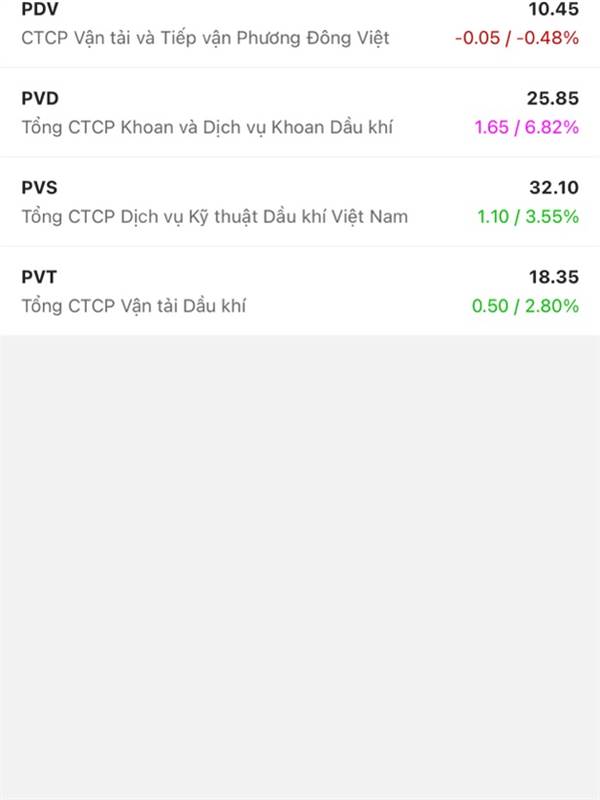Click PVS price 32.10
This screenshot has height=800, width=600.
click(554, 187)
